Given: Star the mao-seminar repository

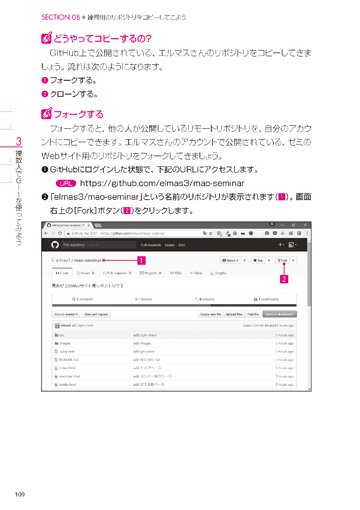Looking at the screenshot, I should (258, 260).
